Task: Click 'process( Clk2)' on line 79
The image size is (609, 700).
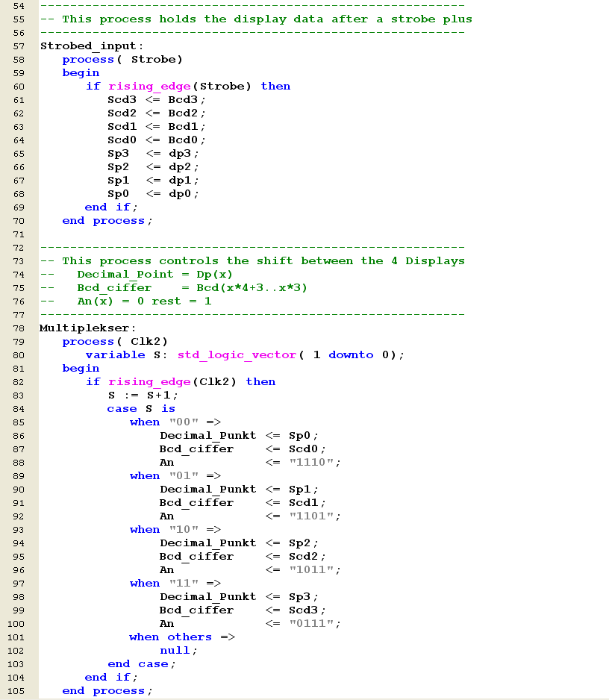Action: pos(115,342)
